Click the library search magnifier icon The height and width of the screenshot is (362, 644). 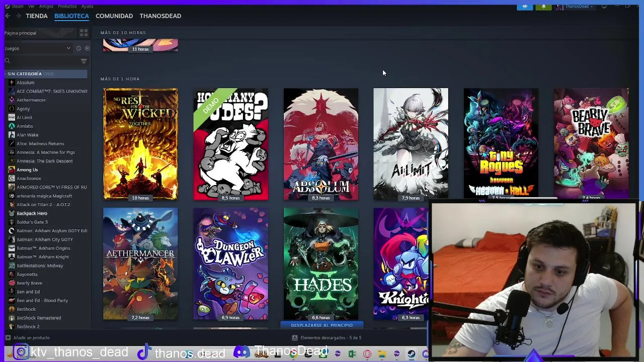tap(8, 61)
